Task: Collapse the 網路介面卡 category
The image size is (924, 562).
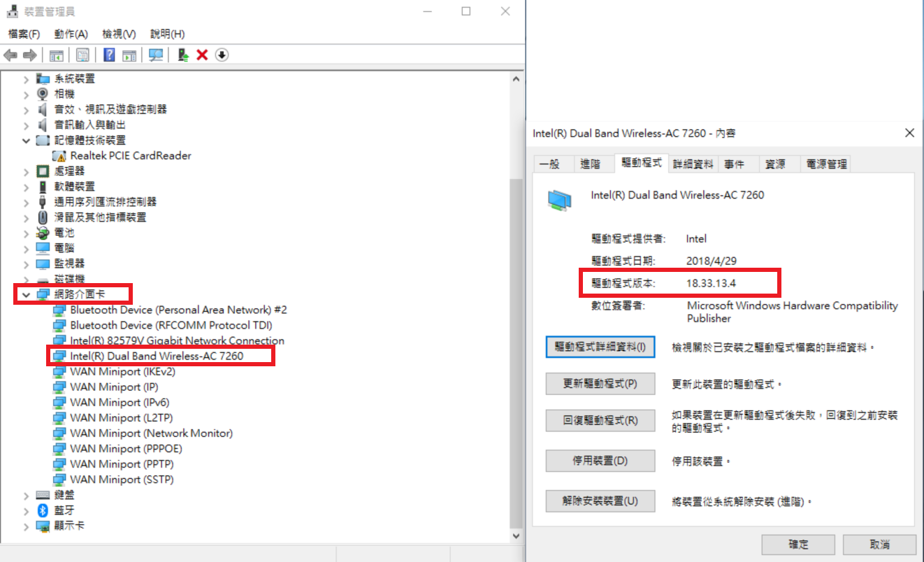Action: pyautogui.click(x=27, y=295)
